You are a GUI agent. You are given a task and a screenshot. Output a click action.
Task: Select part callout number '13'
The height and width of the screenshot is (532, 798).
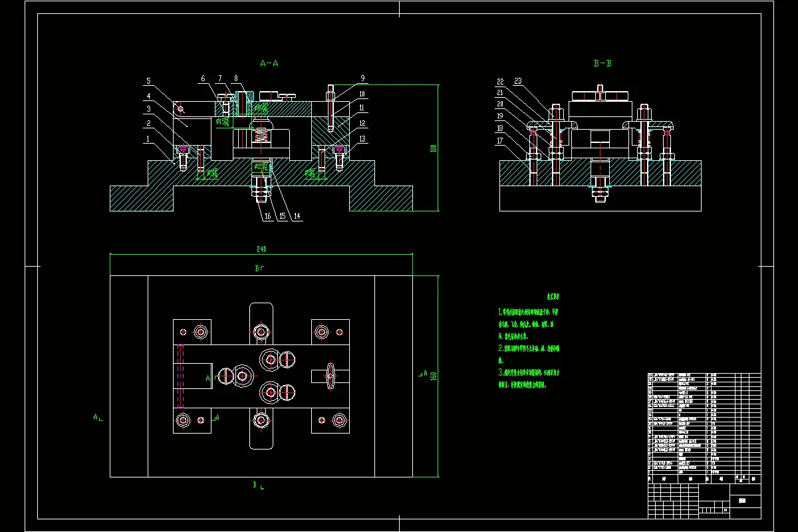pos(362,139)
